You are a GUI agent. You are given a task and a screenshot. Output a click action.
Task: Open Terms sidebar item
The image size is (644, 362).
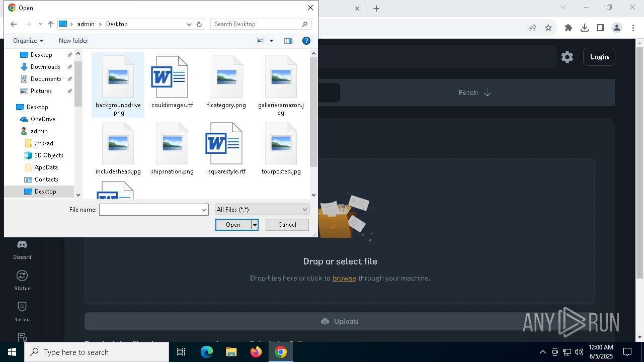click(22, 312)
